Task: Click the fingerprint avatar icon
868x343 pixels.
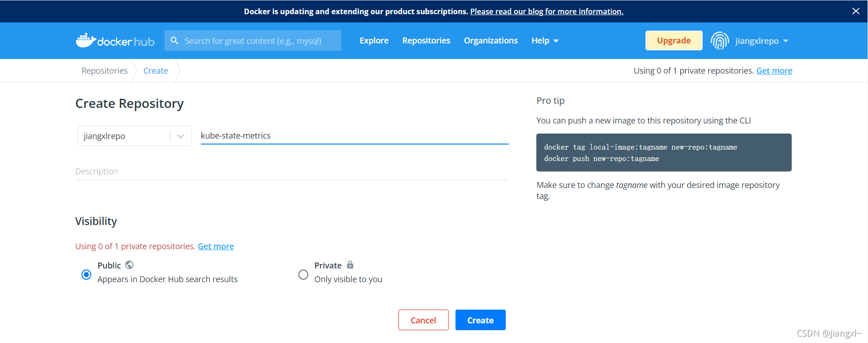Action: pyautogui.click(x=720, y=41)
